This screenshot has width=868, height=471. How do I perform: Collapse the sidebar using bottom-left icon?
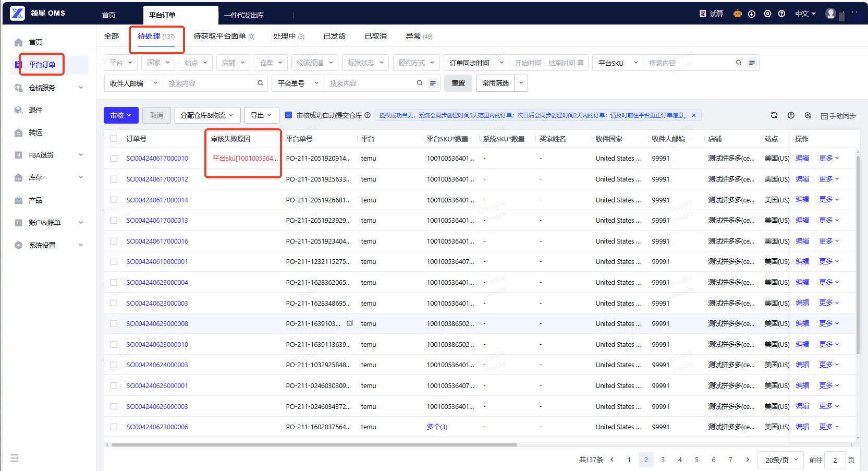(15, 458)
